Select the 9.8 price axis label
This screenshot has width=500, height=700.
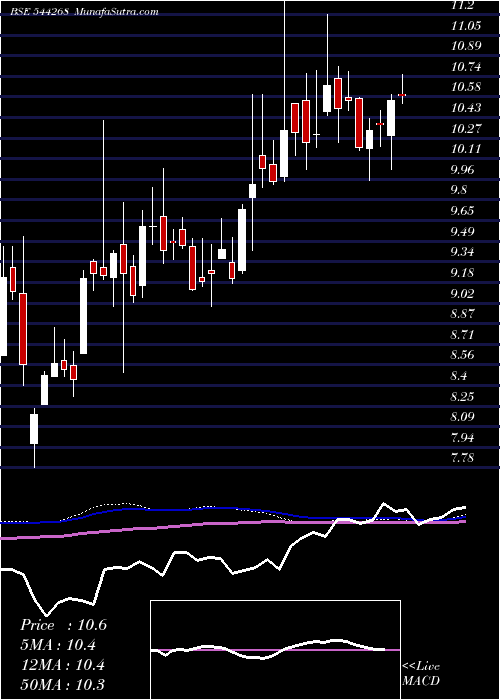[460, 190]
